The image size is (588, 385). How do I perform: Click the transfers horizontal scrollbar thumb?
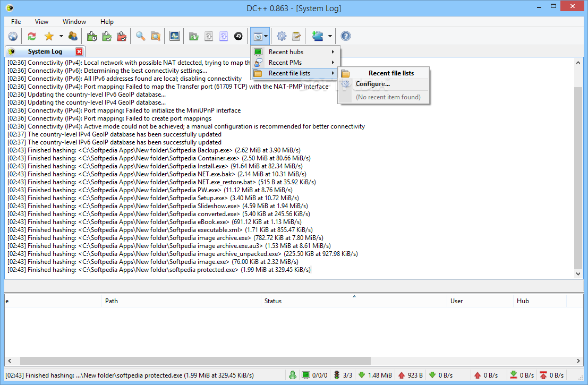(195, 361)
